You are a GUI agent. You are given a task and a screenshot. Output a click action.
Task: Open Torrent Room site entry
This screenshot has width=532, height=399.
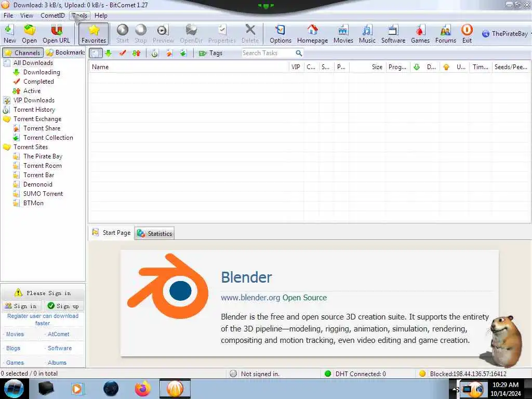43,166
